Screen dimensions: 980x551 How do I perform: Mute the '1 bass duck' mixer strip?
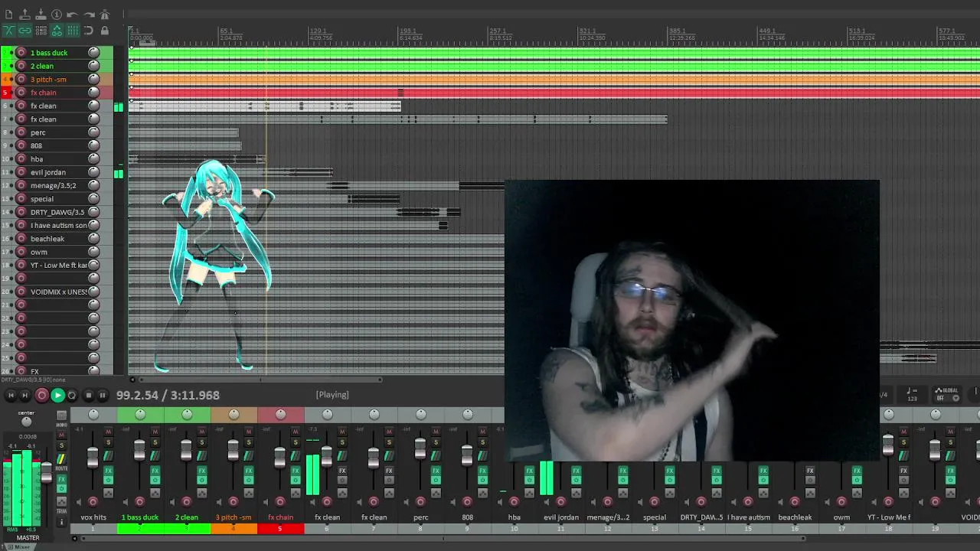coord(155,432)
